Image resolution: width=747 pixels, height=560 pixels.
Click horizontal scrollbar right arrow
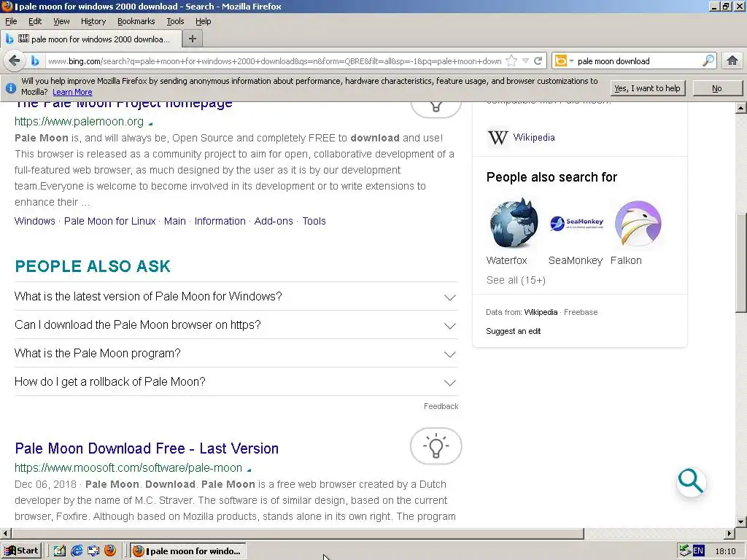click(x=729, y=533)
